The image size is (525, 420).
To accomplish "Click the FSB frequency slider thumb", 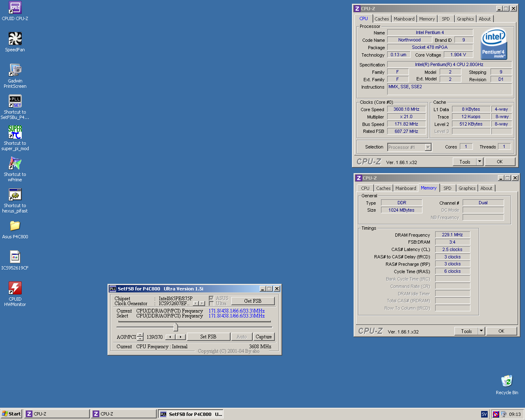I will click(176, 327).
